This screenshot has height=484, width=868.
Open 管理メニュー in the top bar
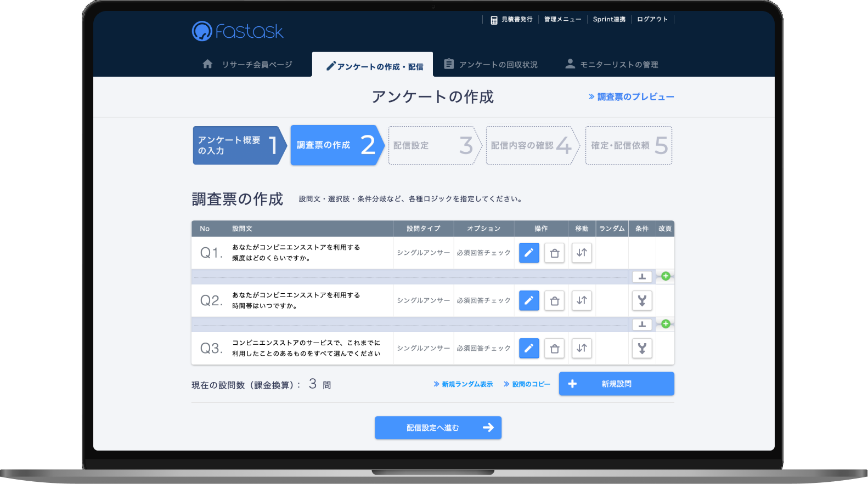[562, 19]
